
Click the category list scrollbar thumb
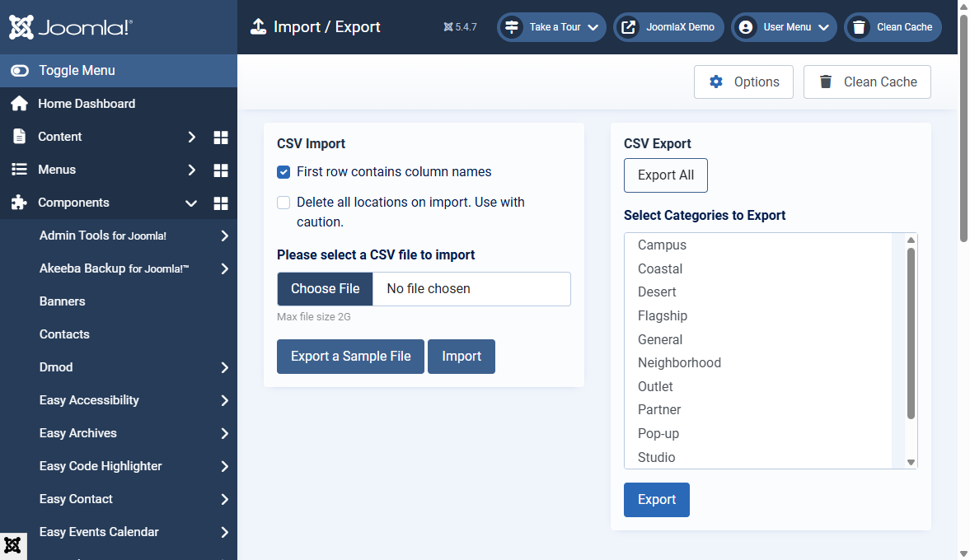[x=911, y=334]
